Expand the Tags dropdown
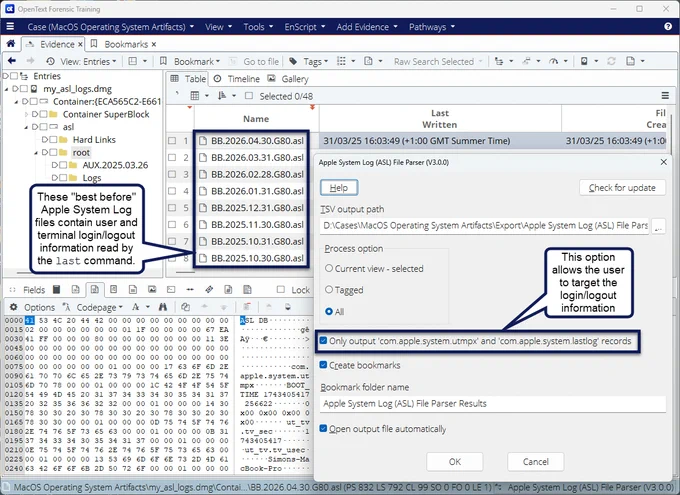 point(315,62)
